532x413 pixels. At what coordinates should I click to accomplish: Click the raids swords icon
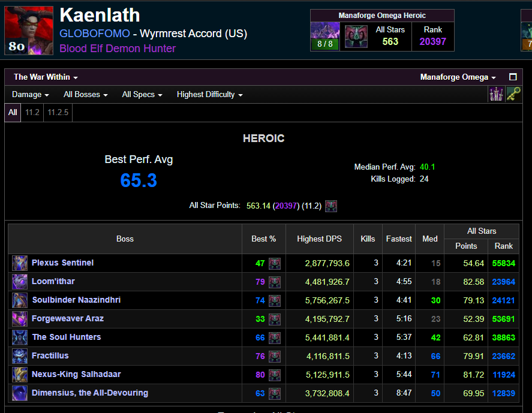click(496, 94)
